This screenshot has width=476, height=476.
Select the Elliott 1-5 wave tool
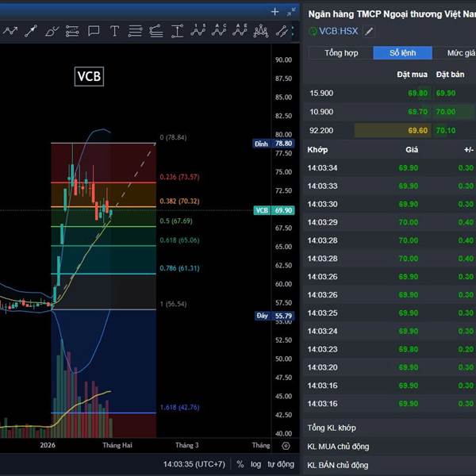point(198,30)
